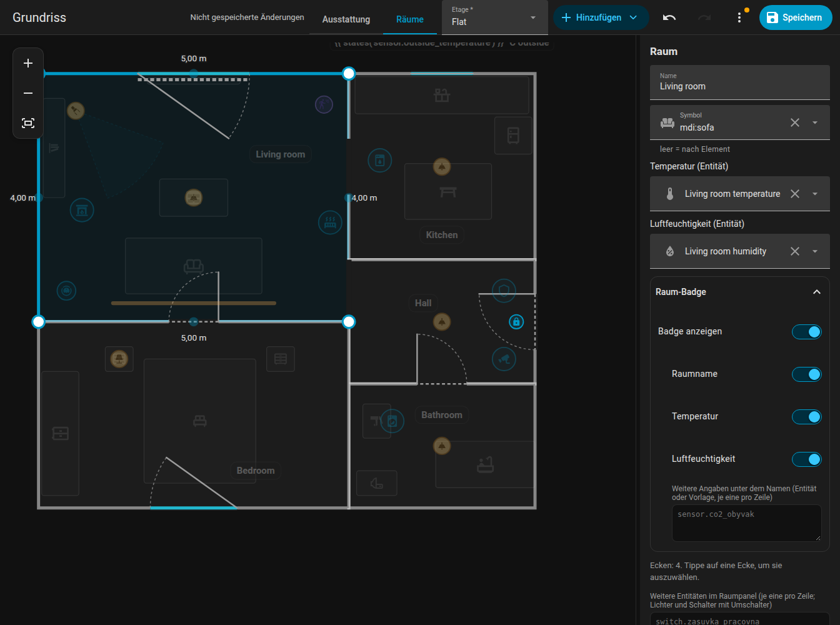Collapse the Raum-Badge section
This screenshot has height=625, width=840.
[x=816, y=292]
